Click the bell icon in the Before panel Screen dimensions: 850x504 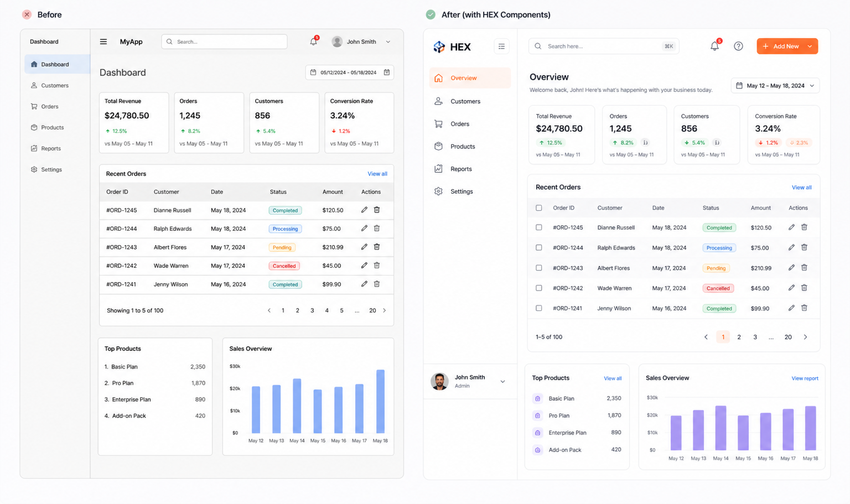[313, 42]
